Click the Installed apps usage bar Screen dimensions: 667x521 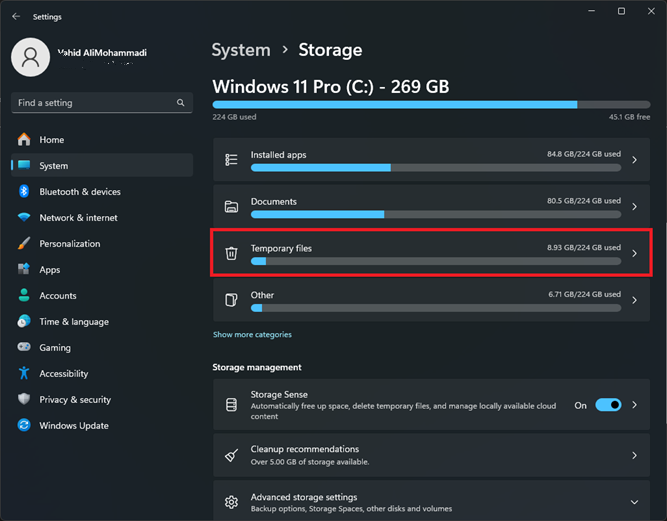(x=436, y=168)
